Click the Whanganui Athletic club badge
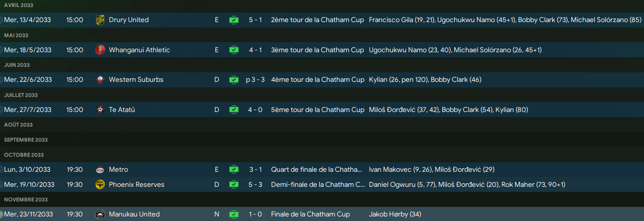This screenshot has width=644, height=221. [100, 50]
